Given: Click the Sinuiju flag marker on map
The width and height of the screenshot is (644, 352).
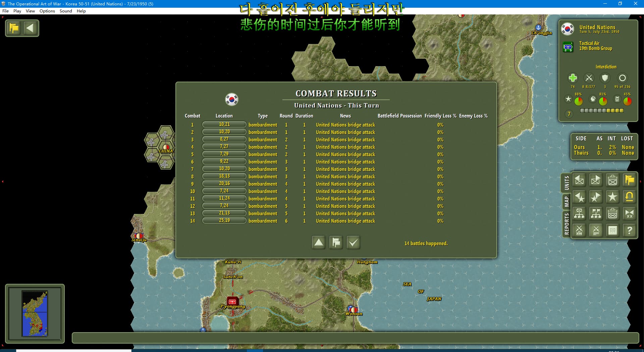Looking at the screenshot, I should [139, 236].
